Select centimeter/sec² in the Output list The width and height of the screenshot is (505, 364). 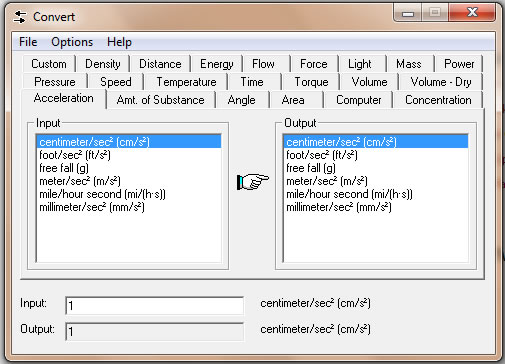tap(376, 142)
